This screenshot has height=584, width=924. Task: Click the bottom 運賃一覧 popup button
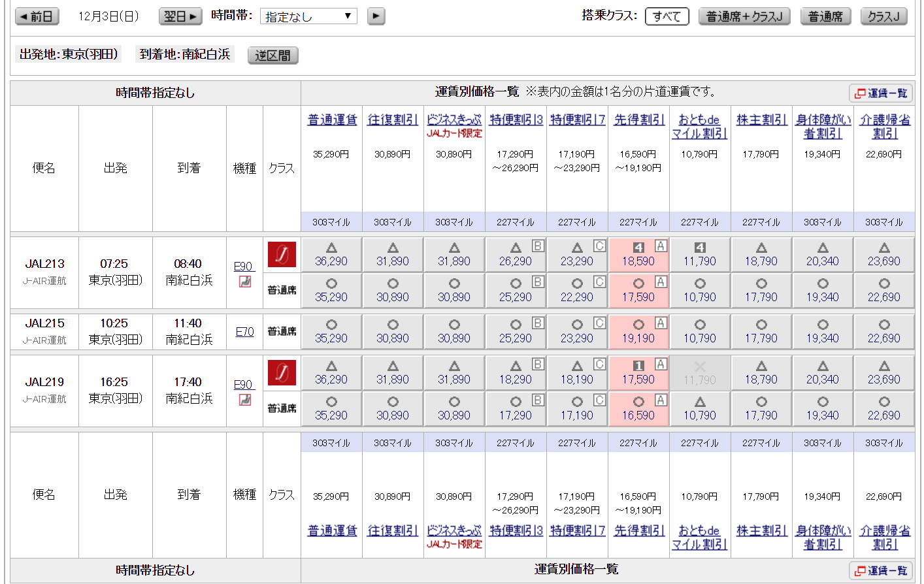coord(881,570)
